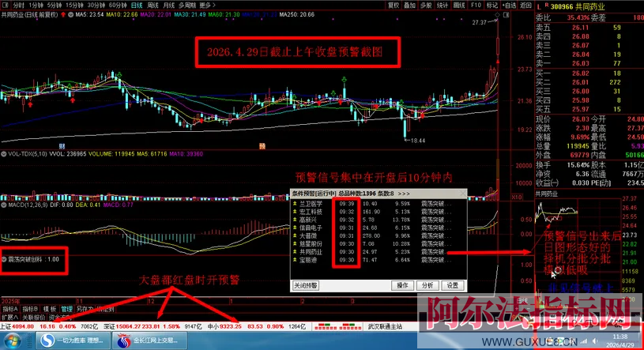The image size is (644, 350).
Task: Expand the 更多 periods menu
Action: (x=207, y=6)
